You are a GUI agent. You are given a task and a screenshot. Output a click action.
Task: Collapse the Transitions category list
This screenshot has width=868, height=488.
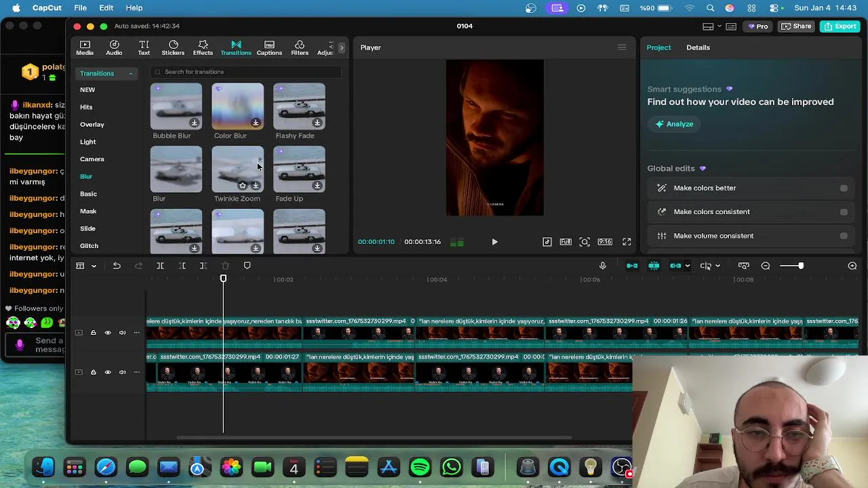(x=130, y=73)
